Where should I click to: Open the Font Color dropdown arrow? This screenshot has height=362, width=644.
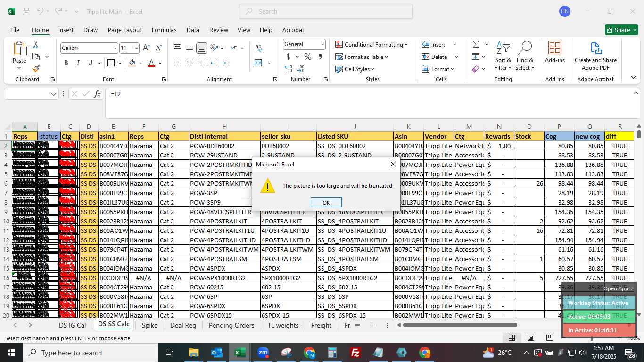tap(160, 63)
